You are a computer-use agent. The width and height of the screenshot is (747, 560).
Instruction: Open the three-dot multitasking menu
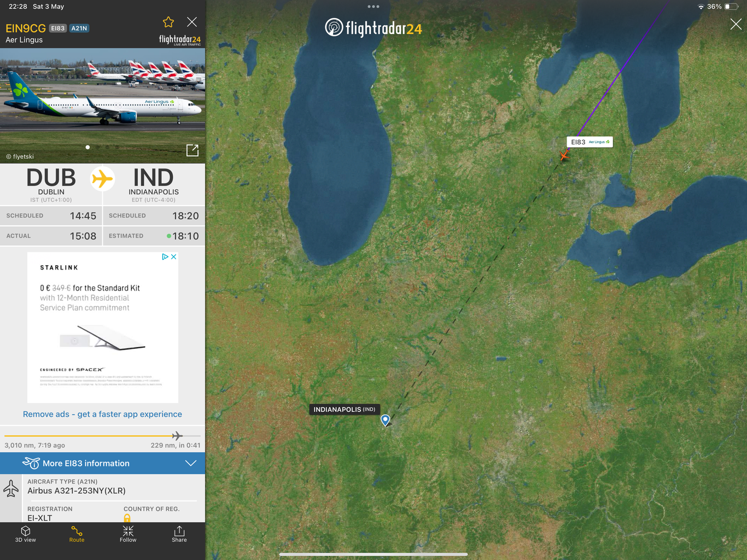point(373,7)
